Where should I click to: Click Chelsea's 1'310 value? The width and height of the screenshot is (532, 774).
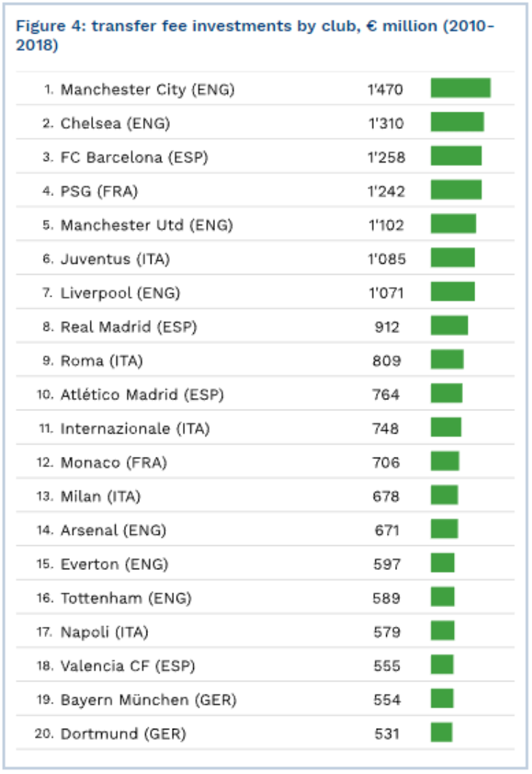pyautogui.click(x=386, y=124)
